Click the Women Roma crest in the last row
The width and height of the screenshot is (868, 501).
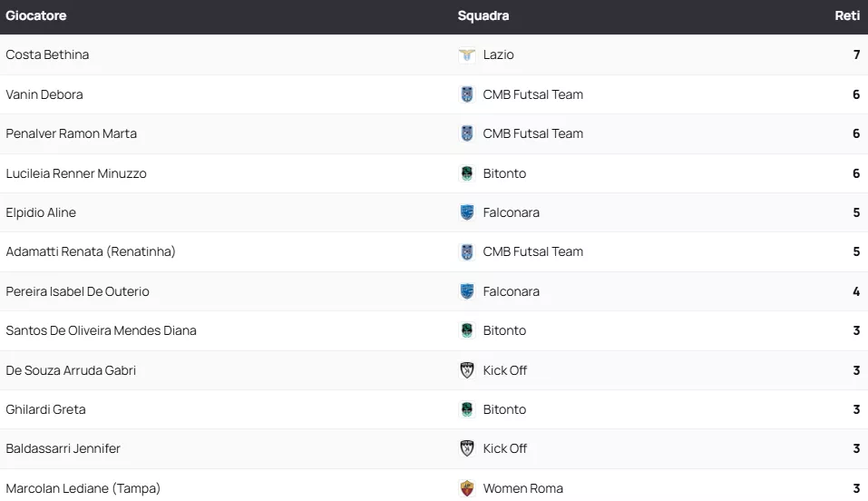coord(467,488)
